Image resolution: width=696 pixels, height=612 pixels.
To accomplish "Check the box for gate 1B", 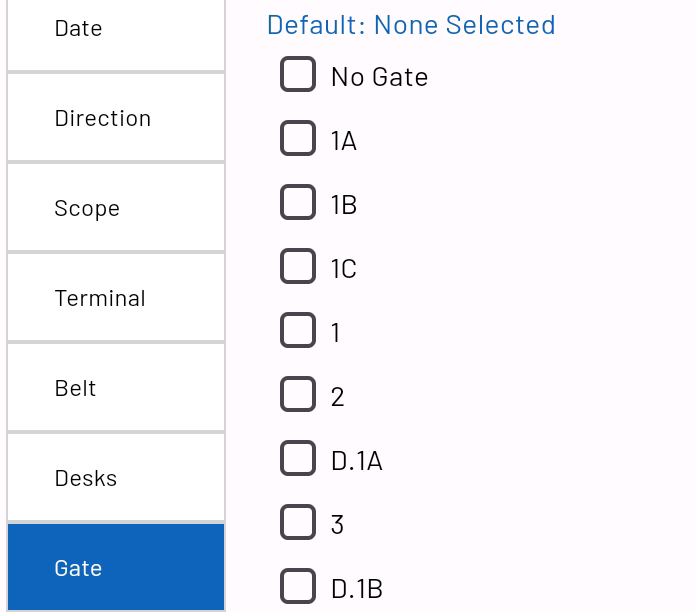I will pyautogui.click(x=298, y=202).
